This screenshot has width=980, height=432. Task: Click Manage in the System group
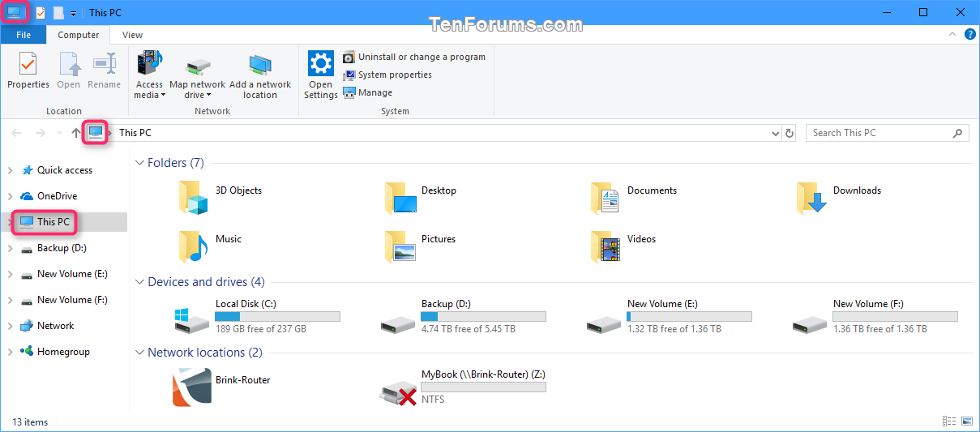click(x=368, y=92)
